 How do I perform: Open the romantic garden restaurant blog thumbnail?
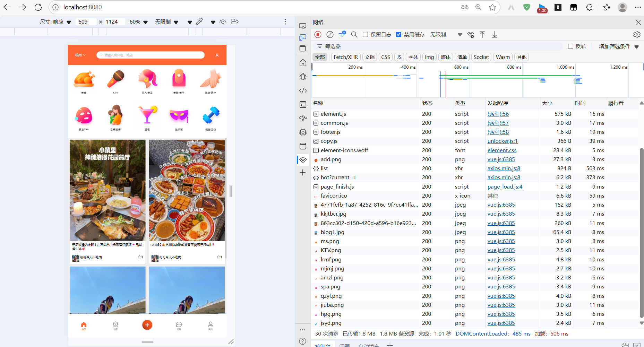pos(108,190)
